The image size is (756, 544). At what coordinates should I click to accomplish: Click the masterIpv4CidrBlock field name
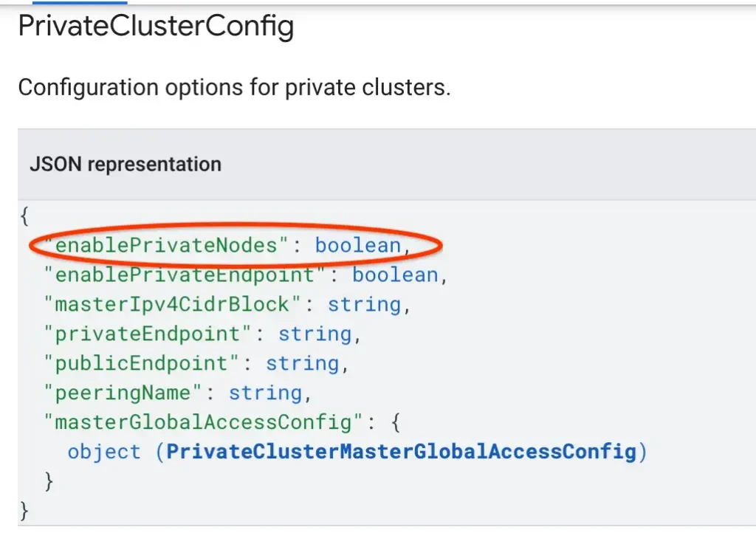click(173, 305)
